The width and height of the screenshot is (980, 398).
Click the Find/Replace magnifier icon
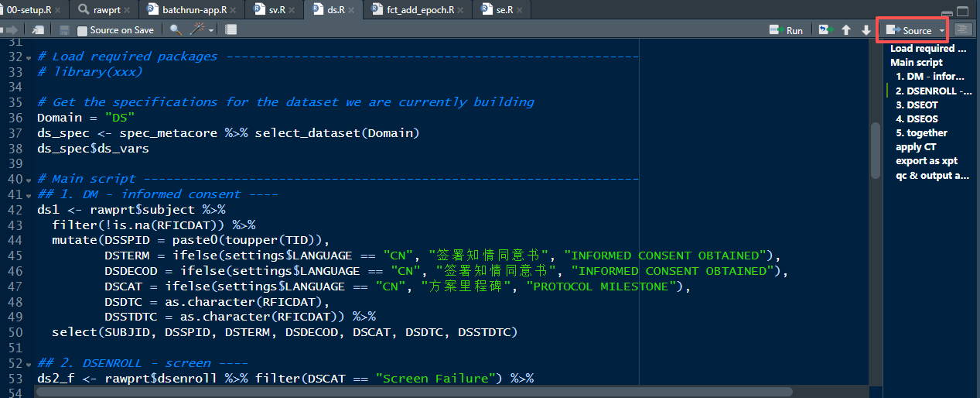(176, 29)
